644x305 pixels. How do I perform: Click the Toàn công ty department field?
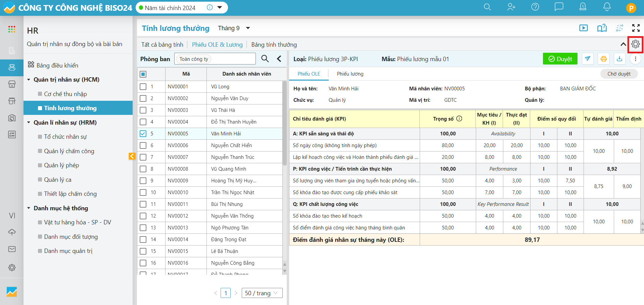pos(215,59)
